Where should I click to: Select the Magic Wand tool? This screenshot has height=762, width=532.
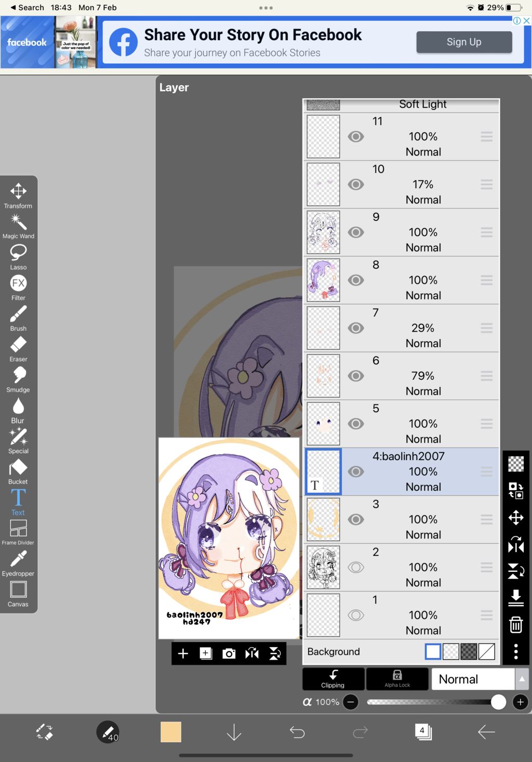pos(18,227)
